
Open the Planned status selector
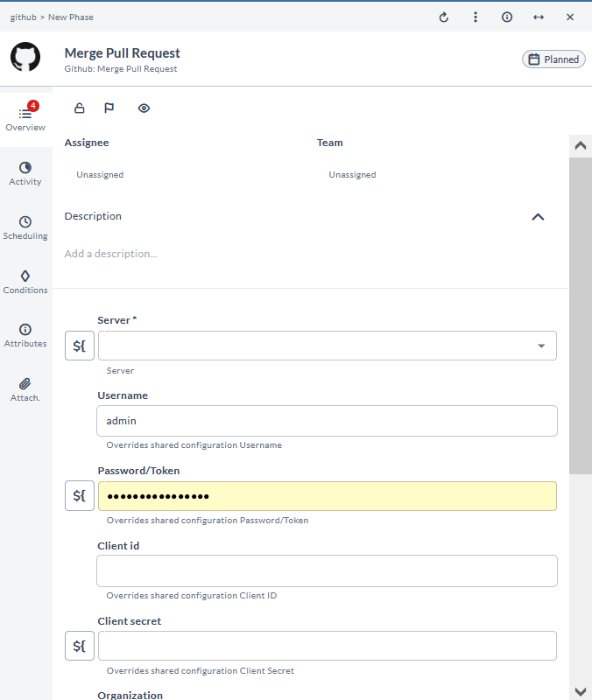coord(553,59)
